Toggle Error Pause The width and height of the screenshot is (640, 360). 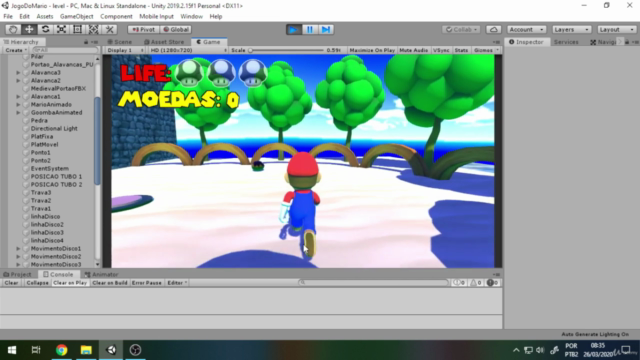click(147, 282)
